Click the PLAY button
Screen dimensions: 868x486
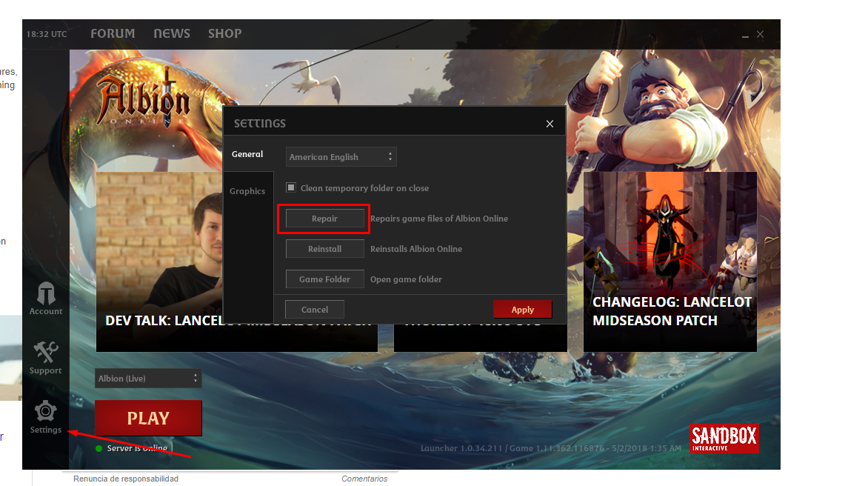click(x=148, y=418)
